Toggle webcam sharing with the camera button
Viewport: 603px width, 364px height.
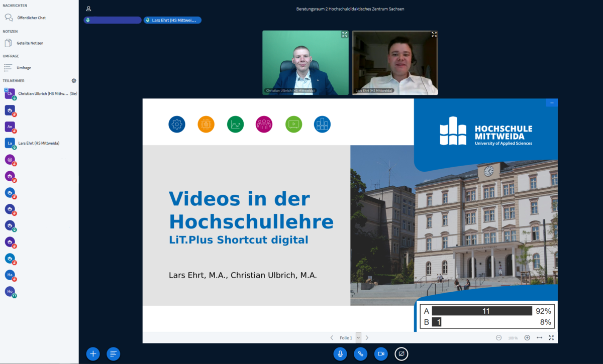click(x=381, y=354)
